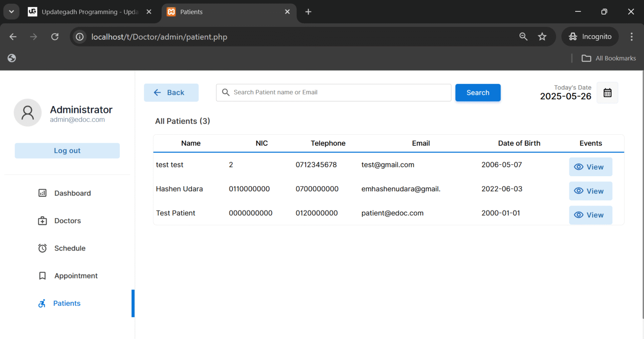This screenshot has width=644, height=339.
Task: Click the browser zoom magnifier icon
Action: tap(523, 37)
